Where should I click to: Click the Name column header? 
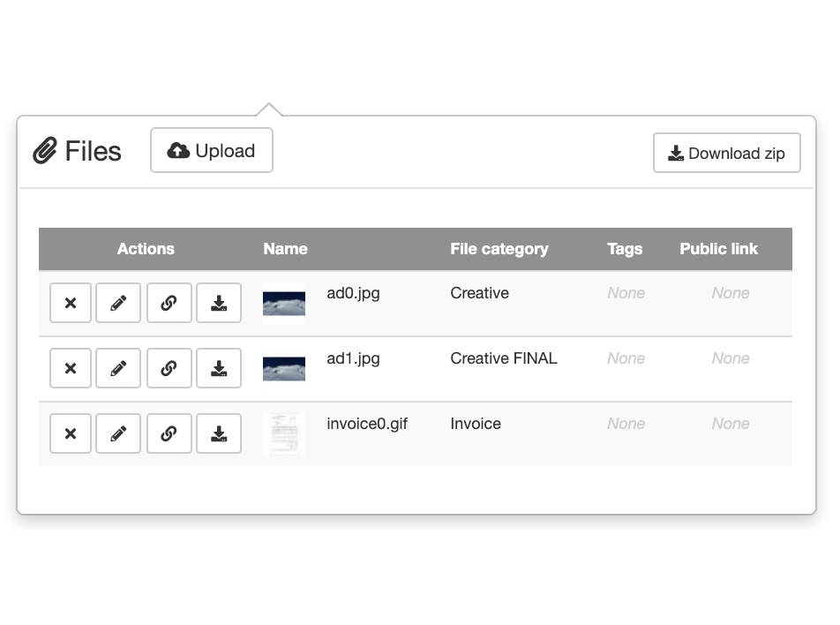pyautogui.click(x=285, y=249)
